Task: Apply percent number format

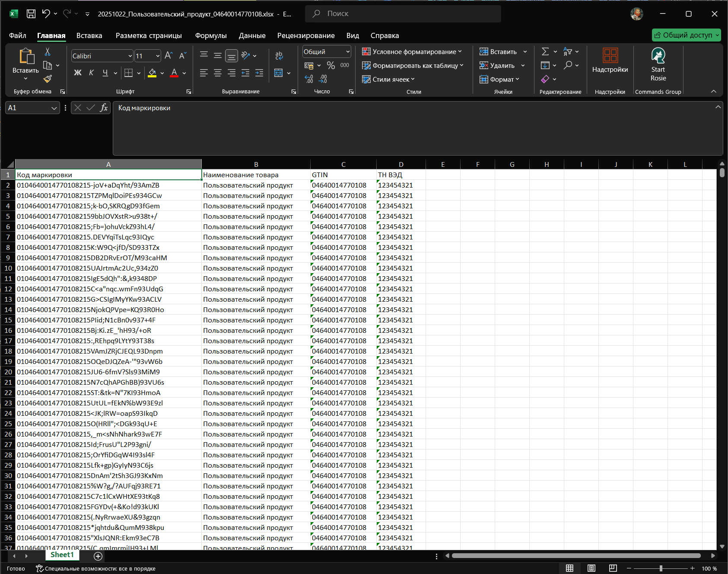Action: click(331, 65)
